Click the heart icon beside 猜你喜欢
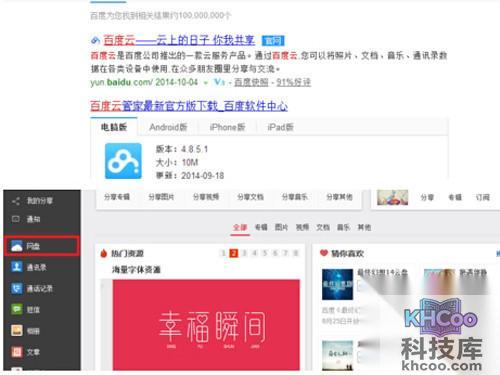This screenshot has height=375, width=500. pos(324,253)
